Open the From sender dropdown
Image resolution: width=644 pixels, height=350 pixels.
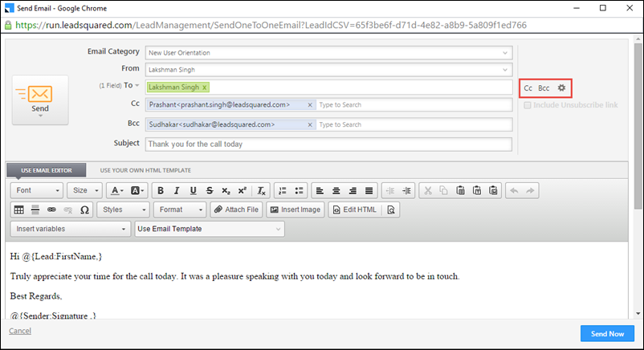[328, 70]
